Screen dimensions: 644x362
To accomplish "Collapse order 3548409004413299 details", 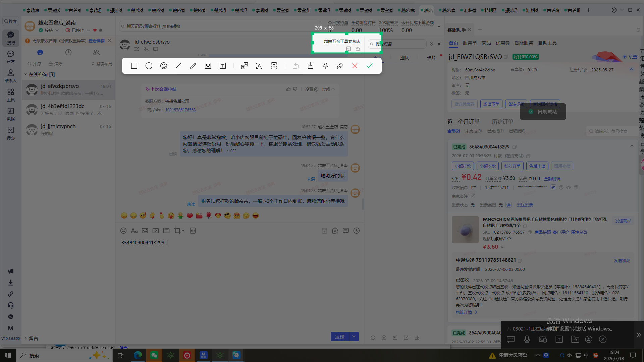I will click(632, 146).
